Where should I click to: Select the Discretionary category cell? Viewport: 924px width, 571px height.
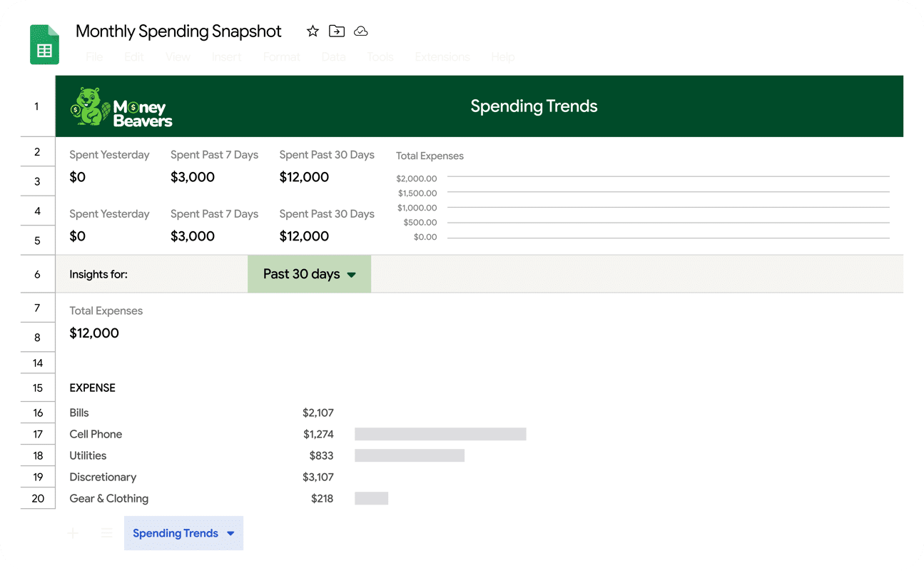103,477
